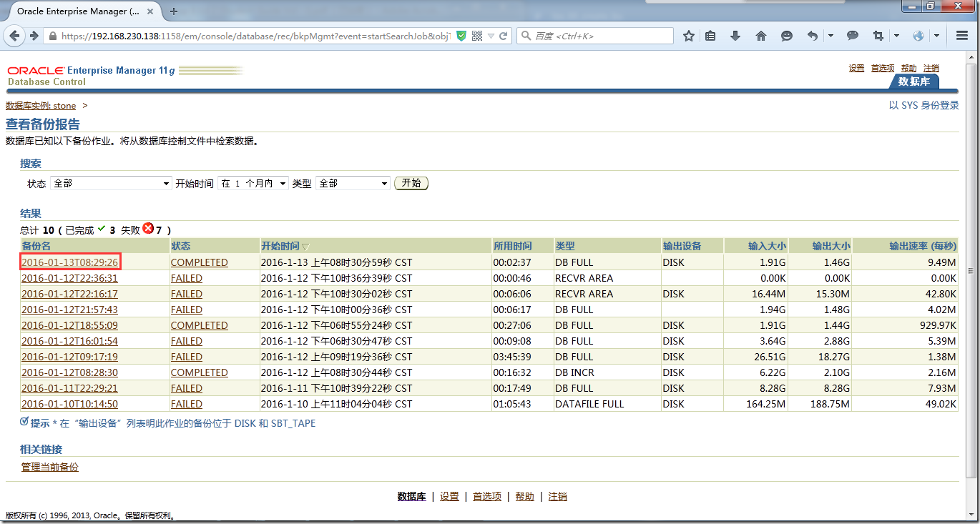Click COMPLETED status for 2016-01-12T08:28:30

pos(199,372)
